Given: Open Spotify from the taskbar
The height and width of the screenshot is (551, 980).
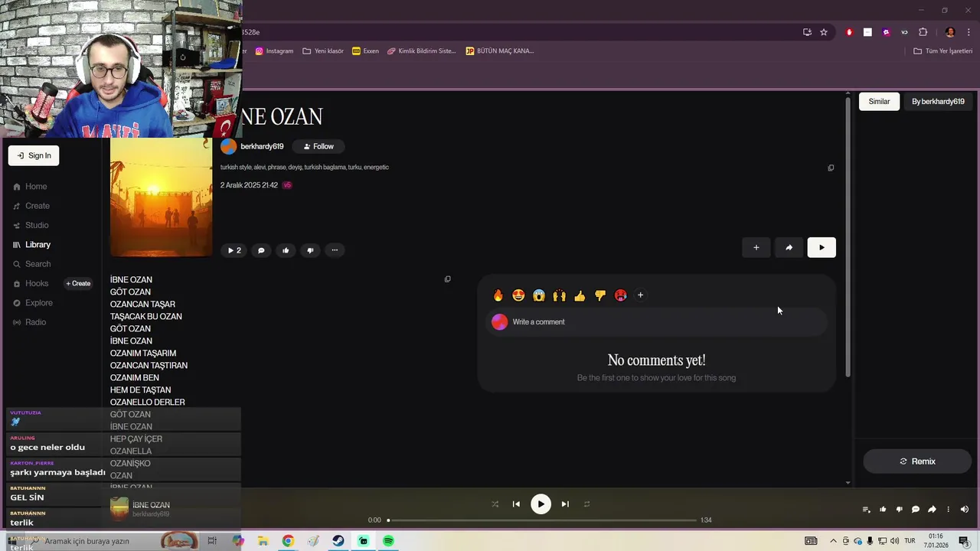Looking at the screenshot, I should click(x=388, y=541).
